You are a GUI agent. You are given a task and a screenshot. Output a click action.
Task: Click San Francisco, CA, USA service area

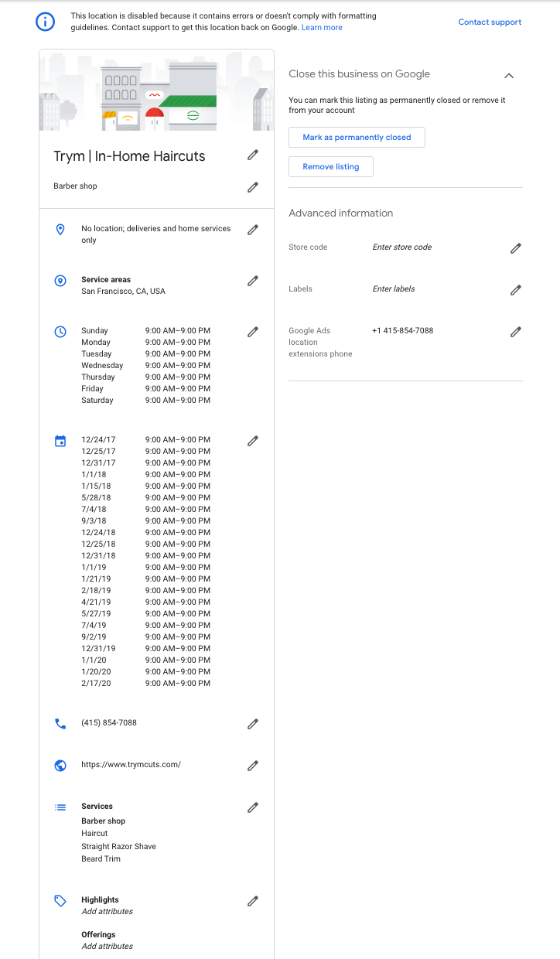[124, 292]
